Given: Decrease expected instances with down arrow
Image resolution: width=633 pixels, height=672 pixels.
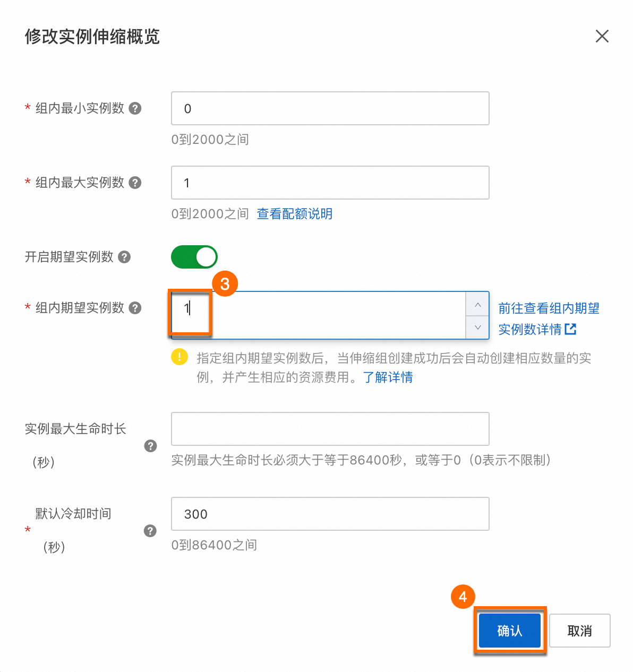Looking at the screenshot, I should tap(477, 327).
